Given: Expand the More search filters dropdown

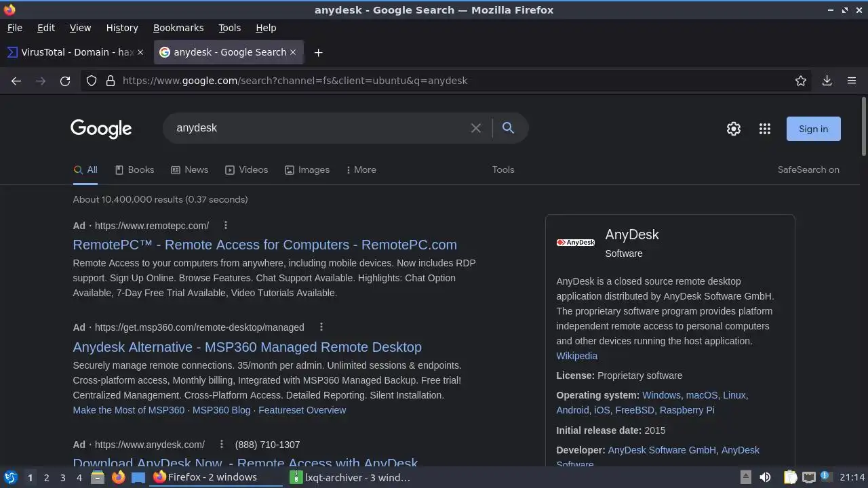Looking at the screenshot, I should tap(361, 169).
